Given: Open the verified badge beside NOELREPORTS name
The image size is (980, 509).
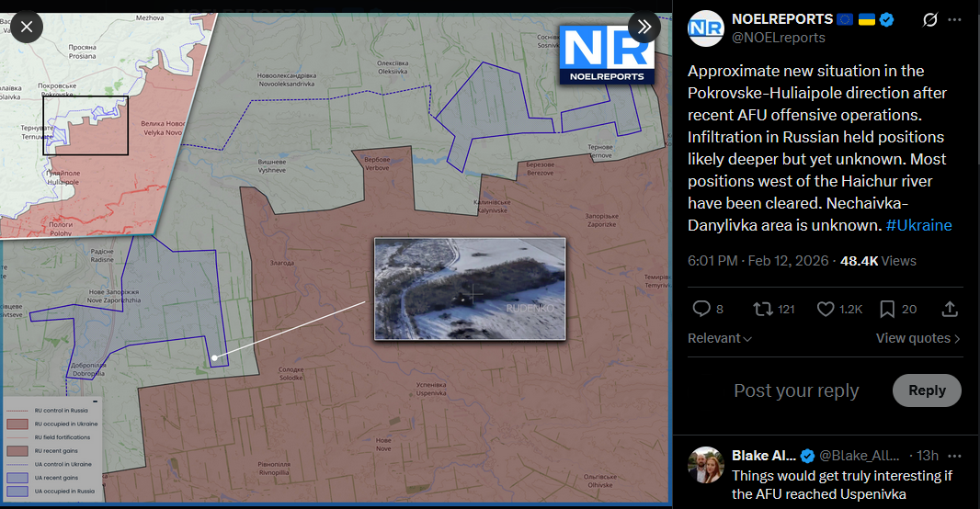Looking at the screenshot, I should pyautogui.click(x=886, y=19).
